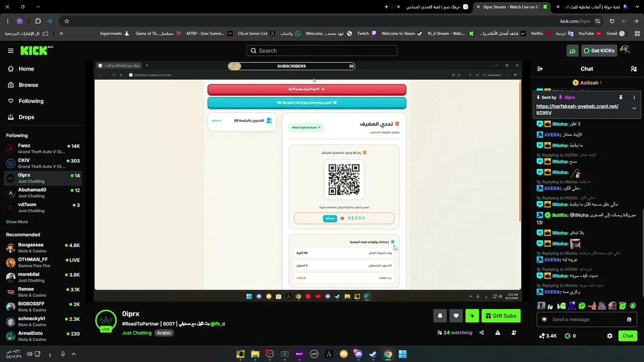This screenshot has height=362, width=644.
Task: Open recommended channel Bougassaa
Action: pos(43,248)
